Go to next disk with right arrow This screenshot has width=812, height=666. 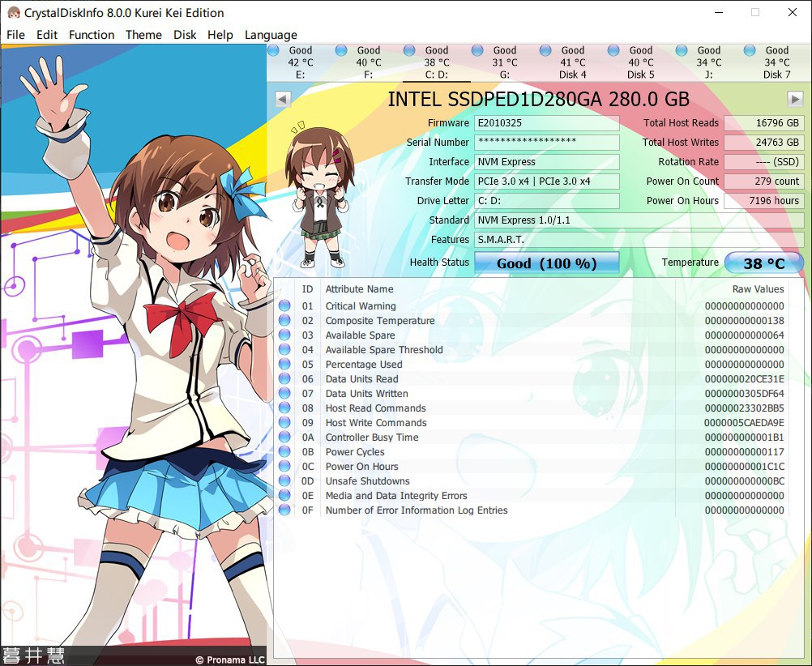click(795, 98)
